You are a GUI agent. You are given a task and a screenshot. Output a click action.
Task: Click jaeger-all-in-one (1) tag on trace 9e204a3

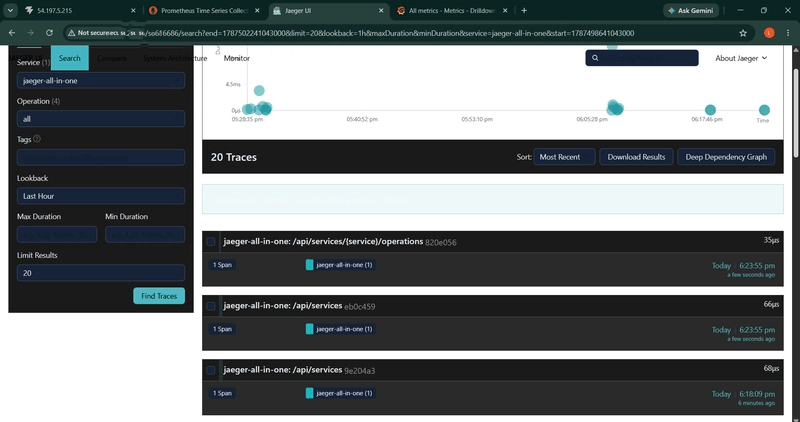pyautogui.click(x=340, y=393)
